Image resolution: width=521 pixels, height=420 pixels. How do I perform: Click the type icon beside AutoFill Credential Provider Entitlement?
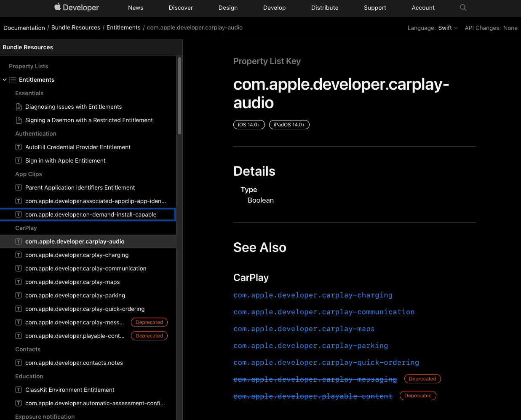[19, 147]
